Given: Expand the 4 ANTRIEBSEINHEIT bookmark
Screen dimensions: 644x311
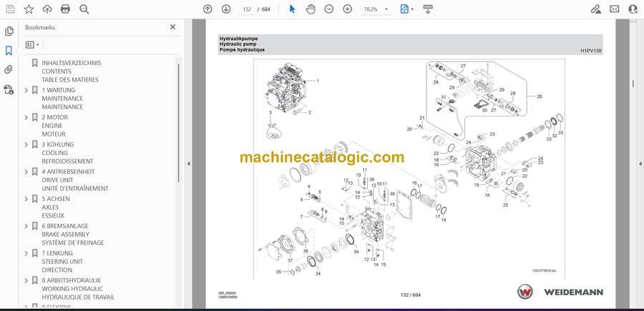Looking at the screenshot, I should click(26, 172).
